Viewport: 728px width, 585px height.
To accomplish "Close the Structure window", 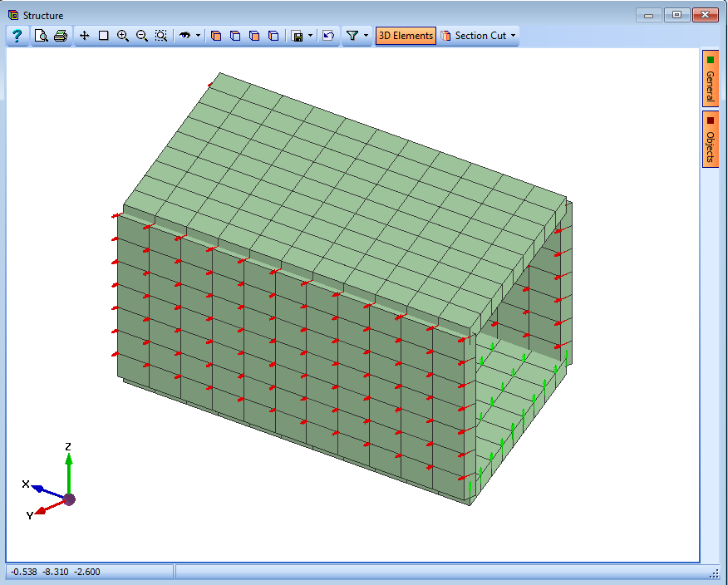I will pyautogui.click(x=705, y=15).
